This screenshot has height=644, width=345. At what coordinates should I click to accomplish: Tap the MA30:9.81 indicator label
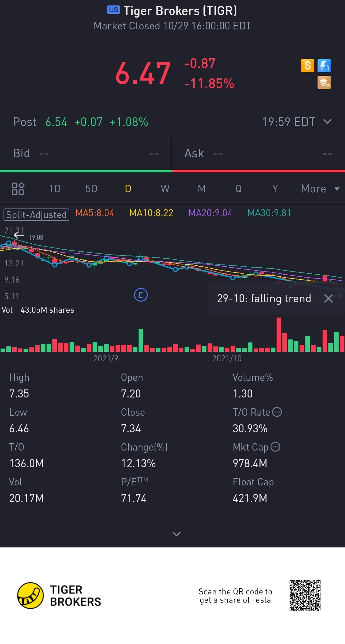(269, 213)
